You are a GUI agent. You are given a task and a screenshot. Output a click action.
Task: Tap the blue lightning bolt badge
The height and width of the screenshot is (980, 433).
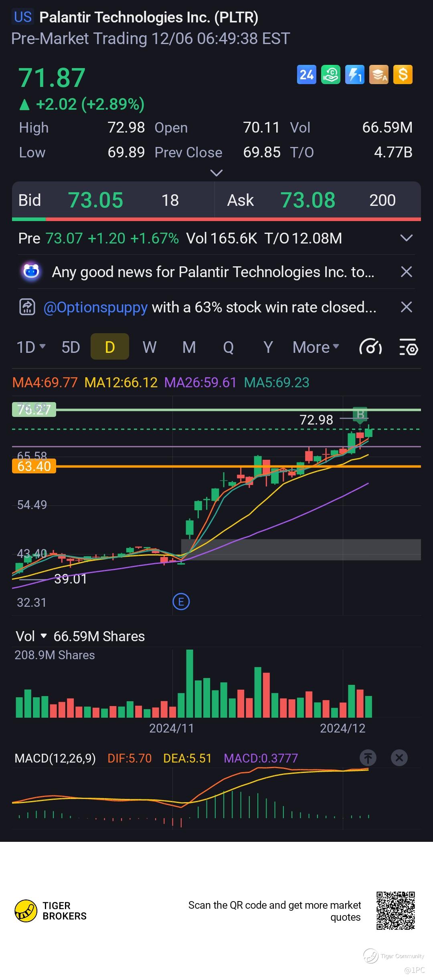tap(355, 74)
